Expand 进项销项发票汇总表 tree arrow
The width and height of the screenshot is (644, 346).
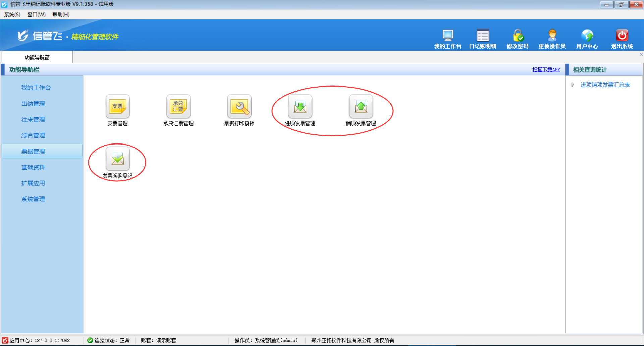point(573,85)
